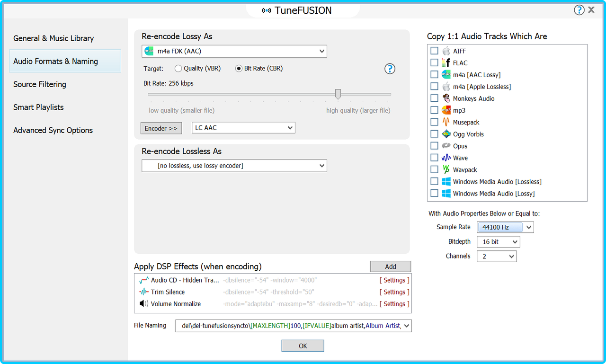
Task: Click the Audio CD Hidden Track effect icon
Action: [144, 280]
